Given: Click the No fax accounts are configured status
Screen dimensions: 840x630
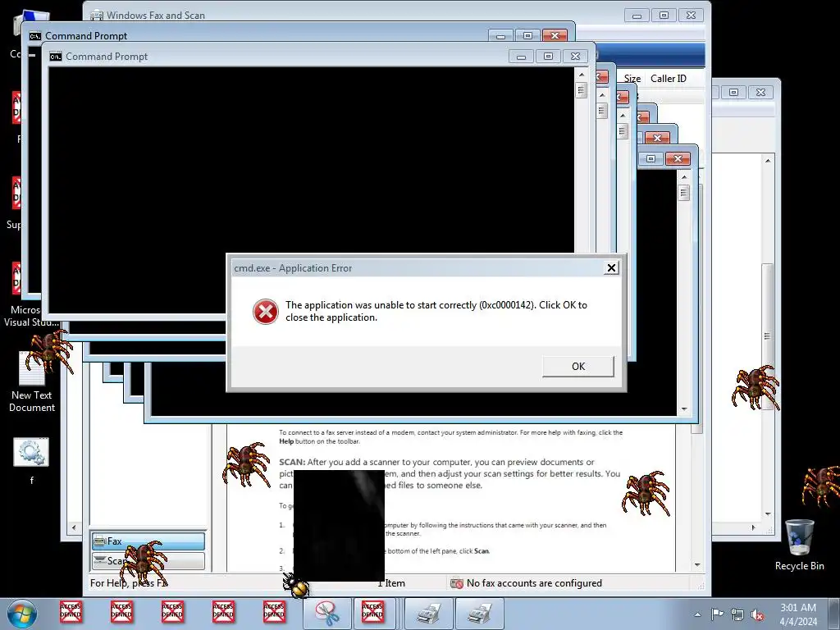Looking at the screenshot, I should tap(526, 583).
